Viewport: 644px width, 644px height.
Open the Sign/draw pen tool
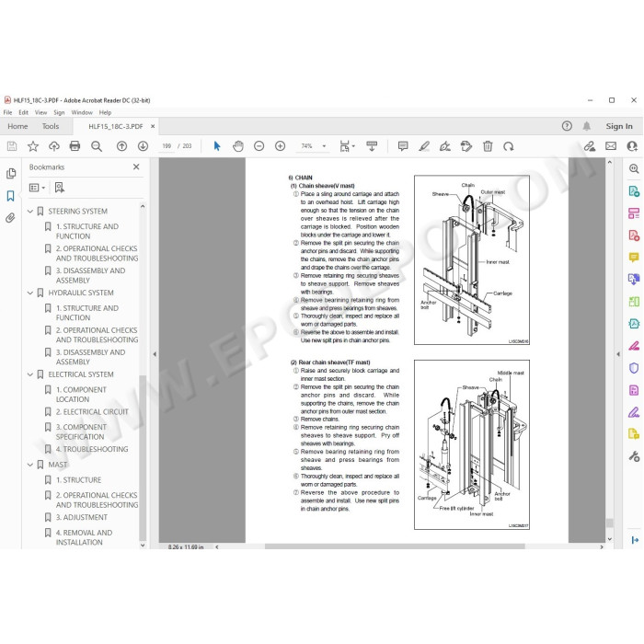coord(444,146)
